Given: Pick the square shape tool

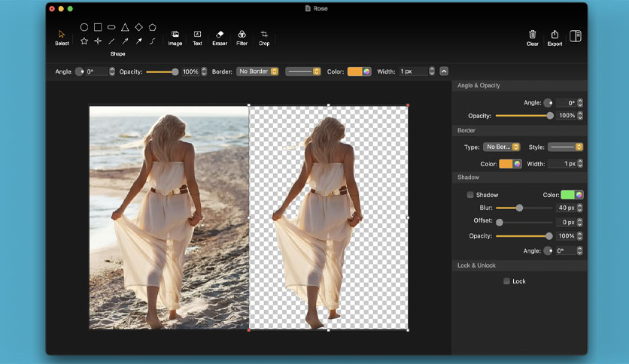Looking at the screenshot, I should click(x=98, y=27).
